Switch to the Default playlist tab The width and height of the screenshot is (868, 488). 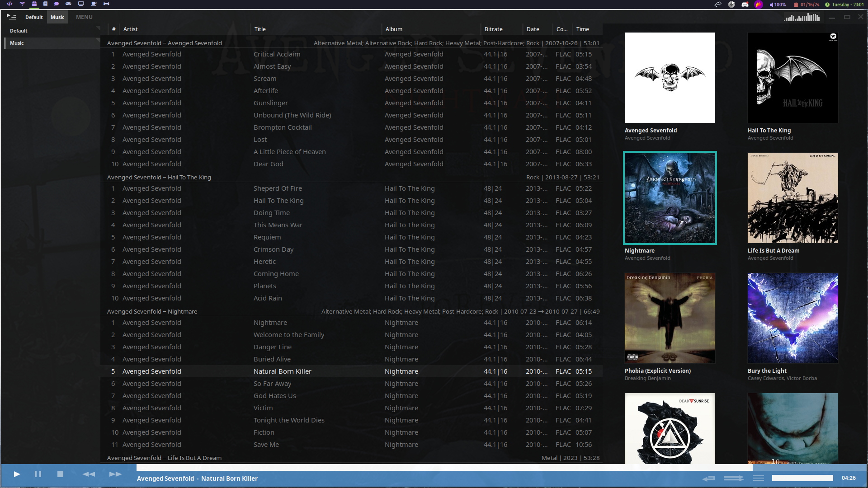click(34, 17)
